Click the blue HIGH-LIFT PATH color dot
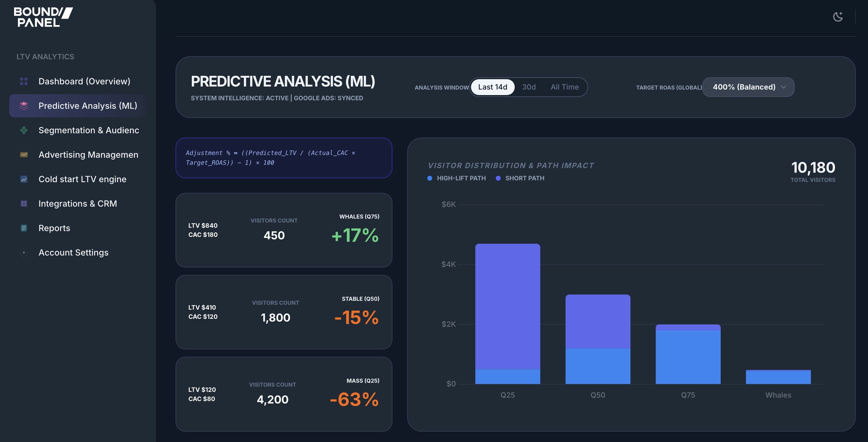The width and height of the screenshot is (868, 442). 429,178
